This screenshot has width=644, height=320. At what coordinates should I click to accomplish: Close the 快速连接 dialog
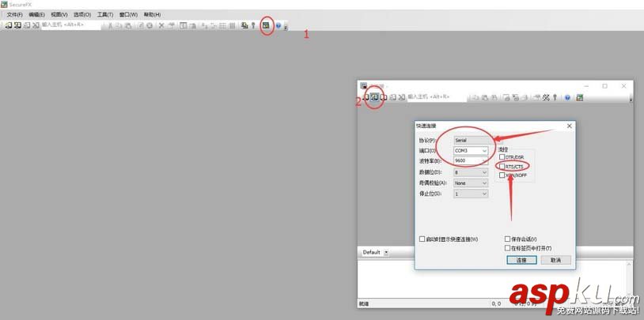point(570,126)
